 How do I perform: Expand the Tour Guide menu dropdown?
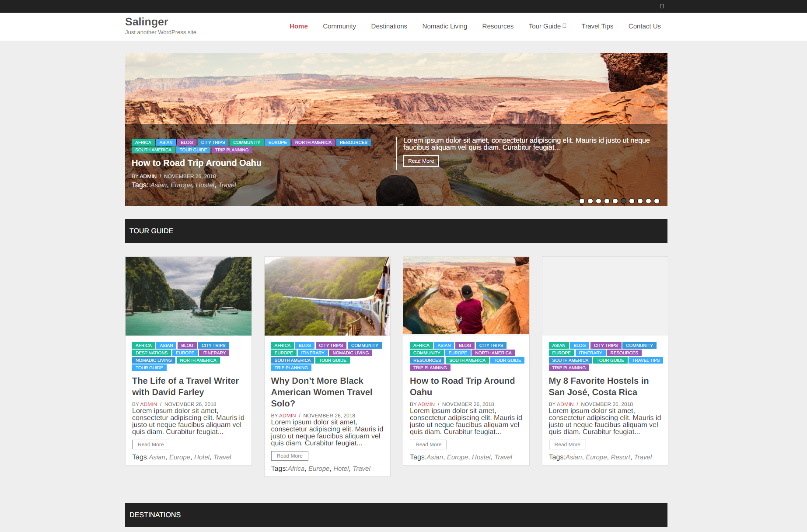[x=547, y=26]
